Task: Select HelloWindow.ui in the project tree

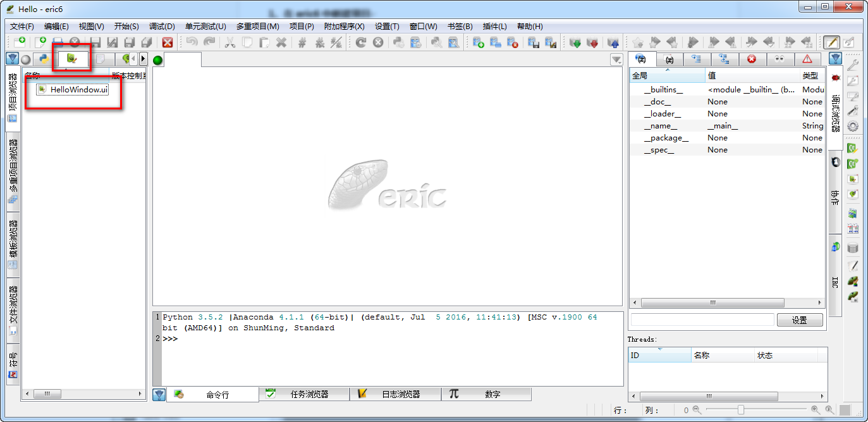Action: pos(73,90)
